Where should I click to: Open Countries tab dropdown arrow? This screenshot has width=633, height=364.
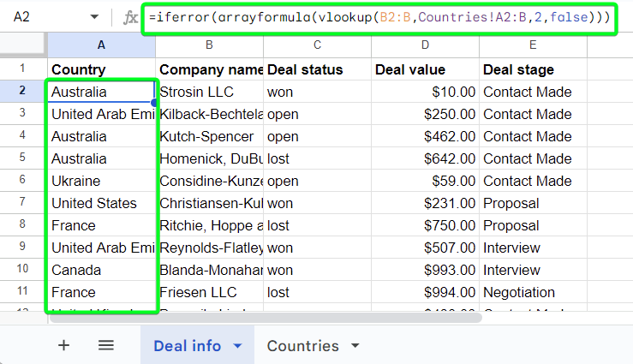pyautogui.click(x=355, y=346)
